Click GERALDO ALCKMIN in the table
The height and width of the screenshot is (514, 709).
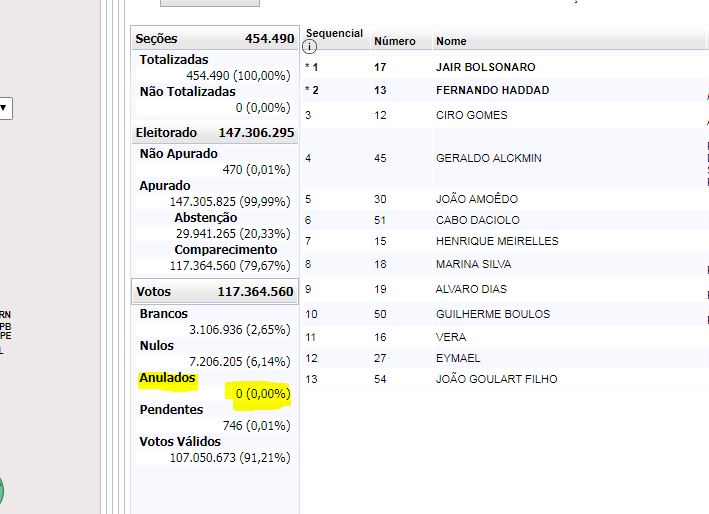coord(489,158)
